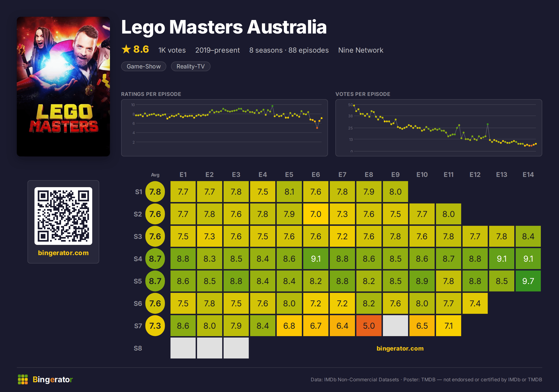The image size is (559, 392).
Task: Click the Bingerator grid logo icon
Action: (x=23, y=379)
